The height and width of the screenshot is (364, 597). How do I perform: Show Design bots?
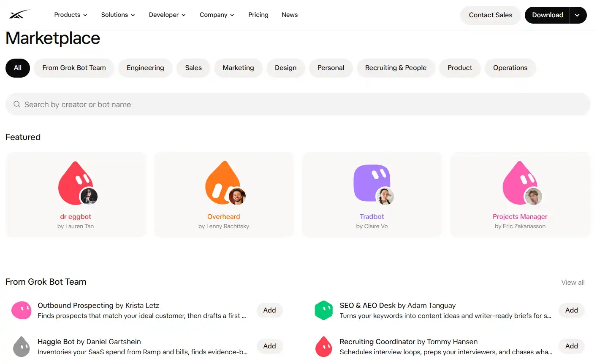click(286, 68)
